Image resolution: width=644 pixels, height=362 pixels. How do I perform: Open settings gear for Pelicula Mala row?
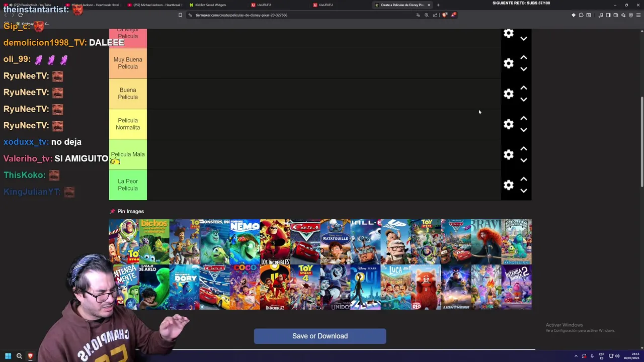[509, 155]
